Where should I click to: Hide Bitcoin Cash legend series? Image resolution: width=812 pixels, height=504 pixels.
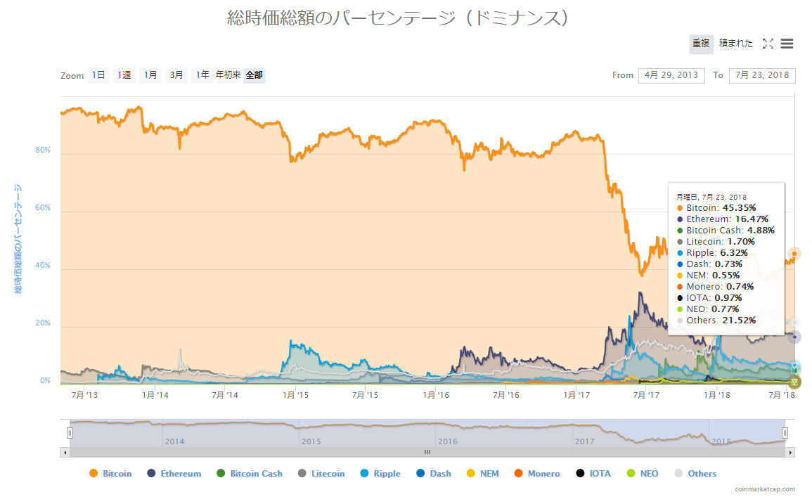tap(250, 474)
